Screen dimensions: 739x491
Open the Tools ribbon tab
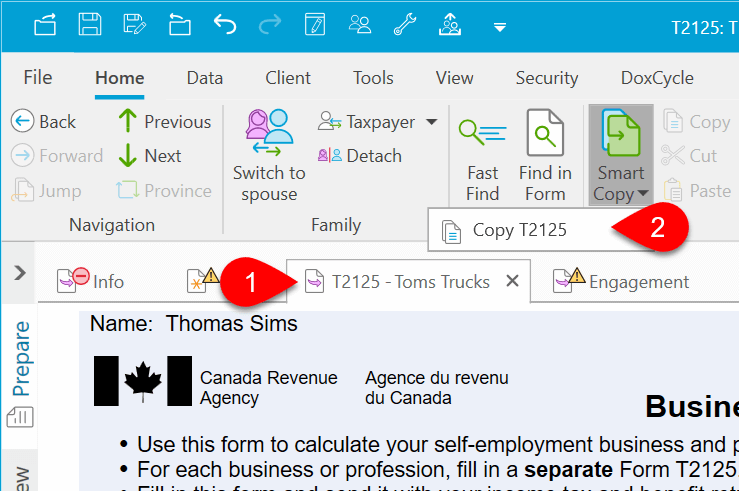[x=373, y=78]
